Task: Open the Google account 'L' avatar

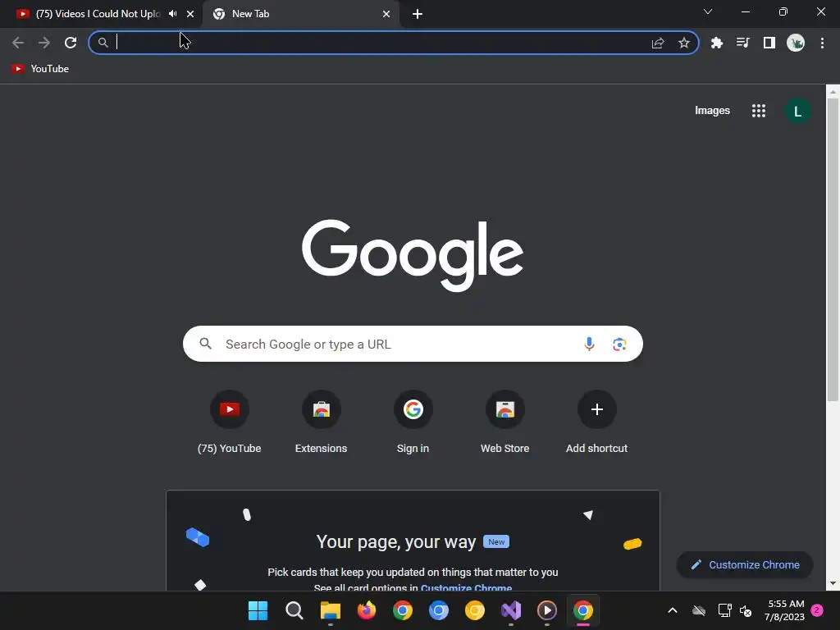Action: click(x=797, y=111)
